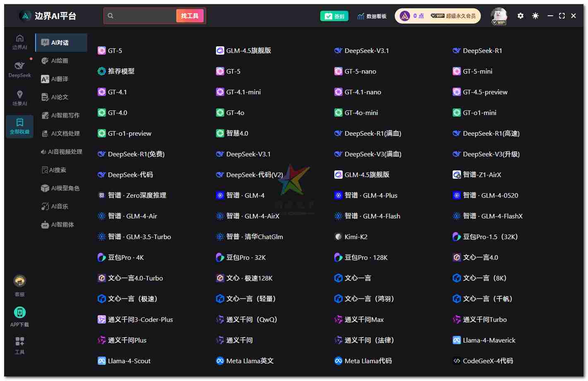Click the APP下载 icon
Viewport: 588px width, 381px height.
(x=19, y=313)
